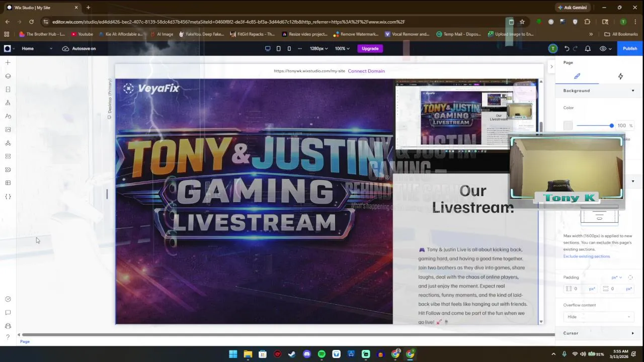Click the Autosave on indicator
The image size is (644, 362).
[78, 48]
